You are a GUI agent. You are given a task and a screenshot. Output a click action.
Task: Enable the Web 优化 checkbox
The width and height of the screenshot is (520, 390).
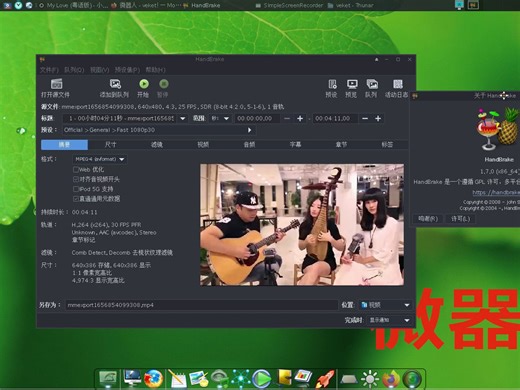[x=76, y=169]
